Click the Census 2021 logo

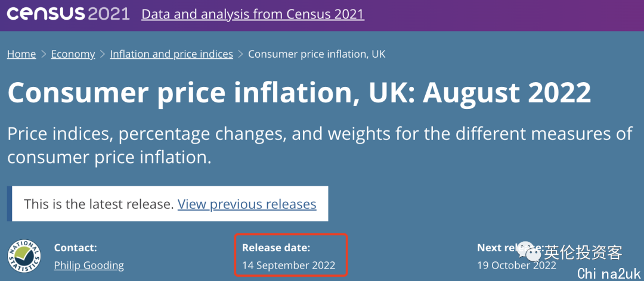point(68,14)
